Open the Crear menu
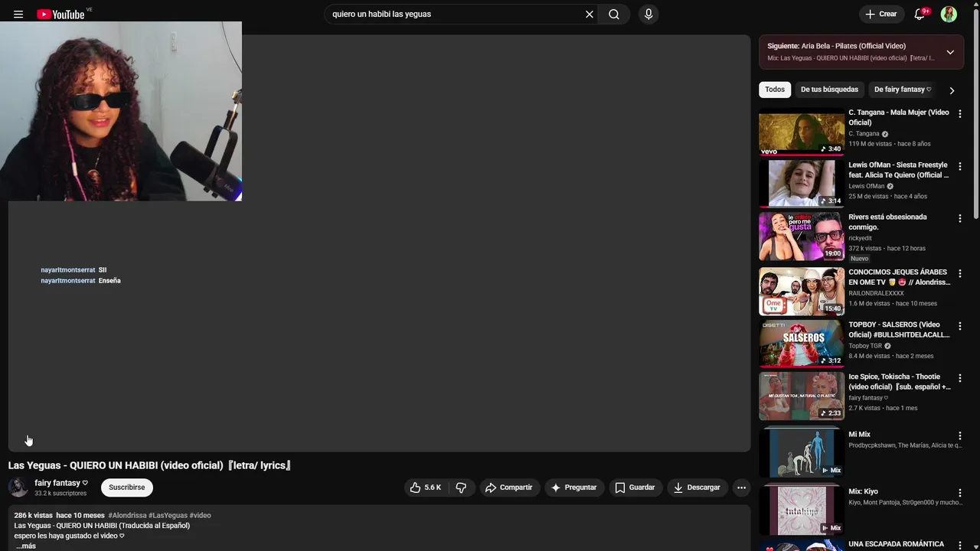The image size is (980, 551). [881, 15]
